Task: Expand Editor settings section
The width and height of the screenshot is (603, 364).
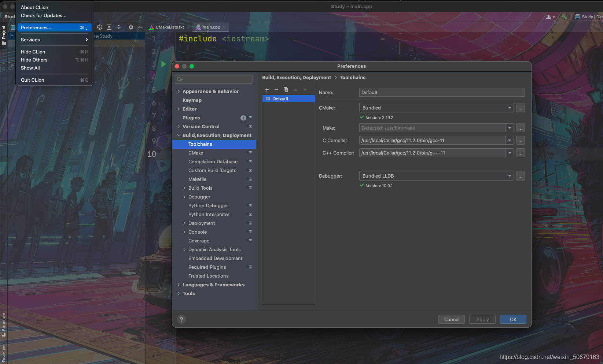Action: (x=179, y=109)
